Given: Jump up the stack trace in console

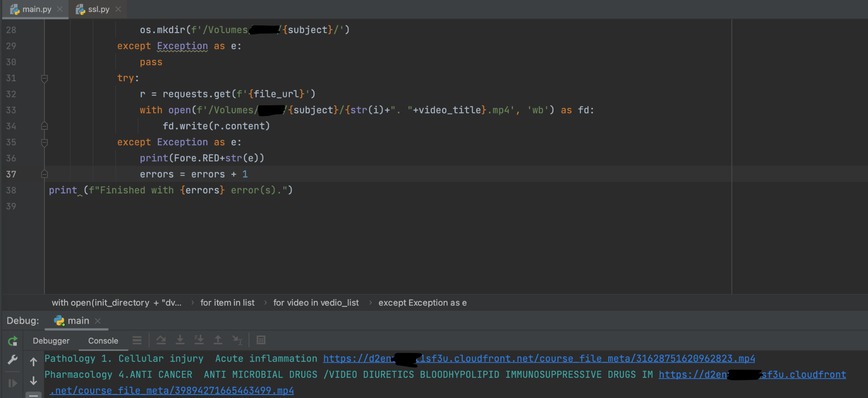Looking at the screenshot, I should [x=34, y=362].
